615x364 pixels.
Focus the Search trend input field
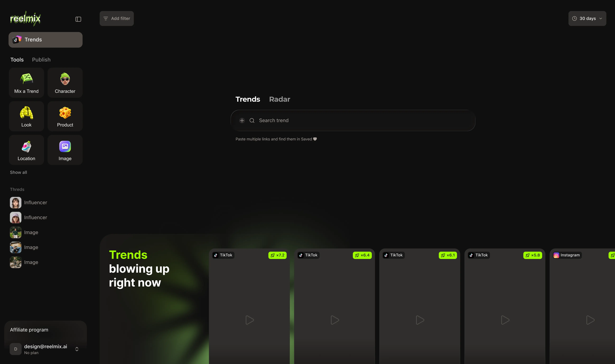(353, 120)
